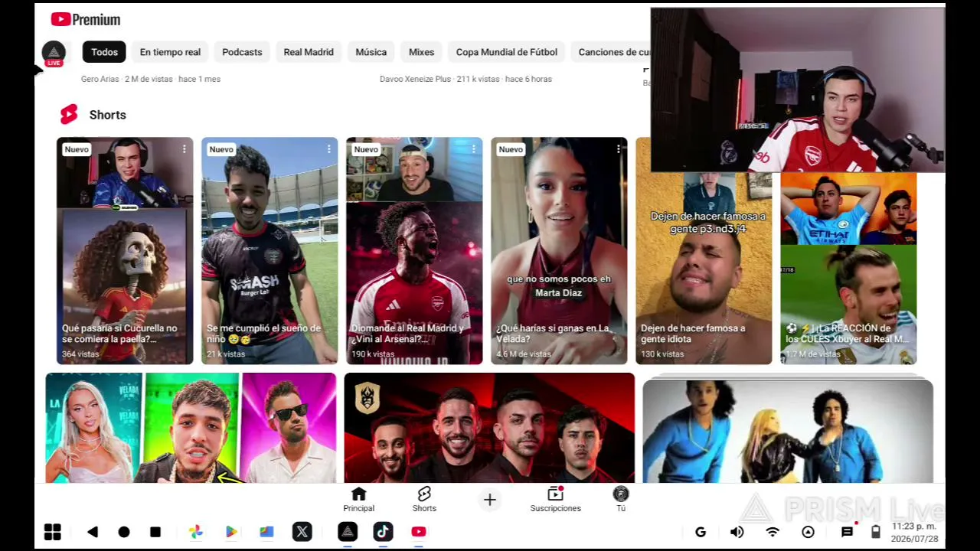980x551 pixels.
Task: Select the Música filter chip
Action: pyautogui.click(x=371, y=52)
